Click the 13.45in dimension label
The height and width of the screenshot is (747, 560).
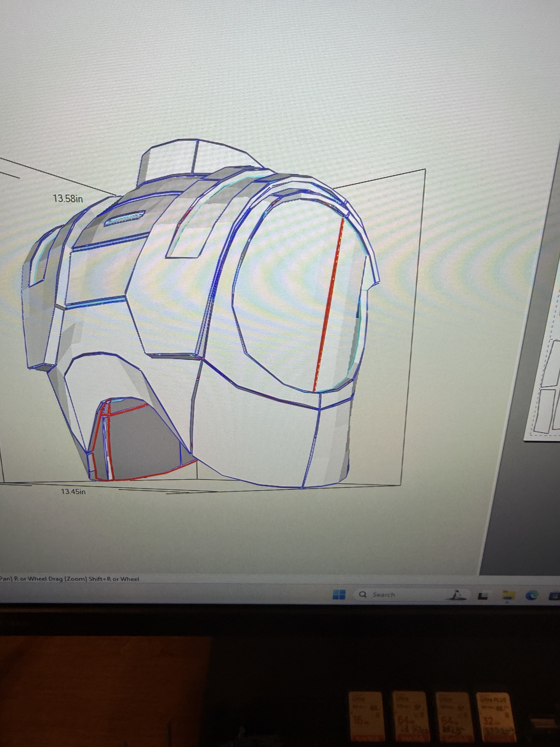click(x=73, y=492)
